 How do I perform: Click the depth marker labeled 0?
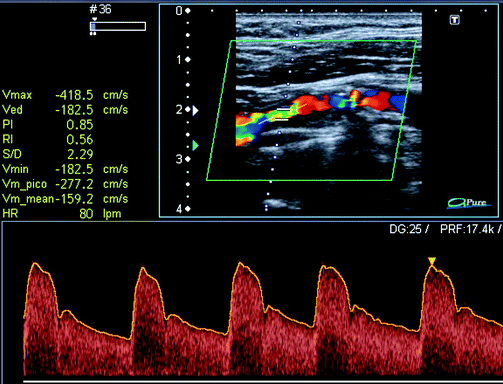179,11
